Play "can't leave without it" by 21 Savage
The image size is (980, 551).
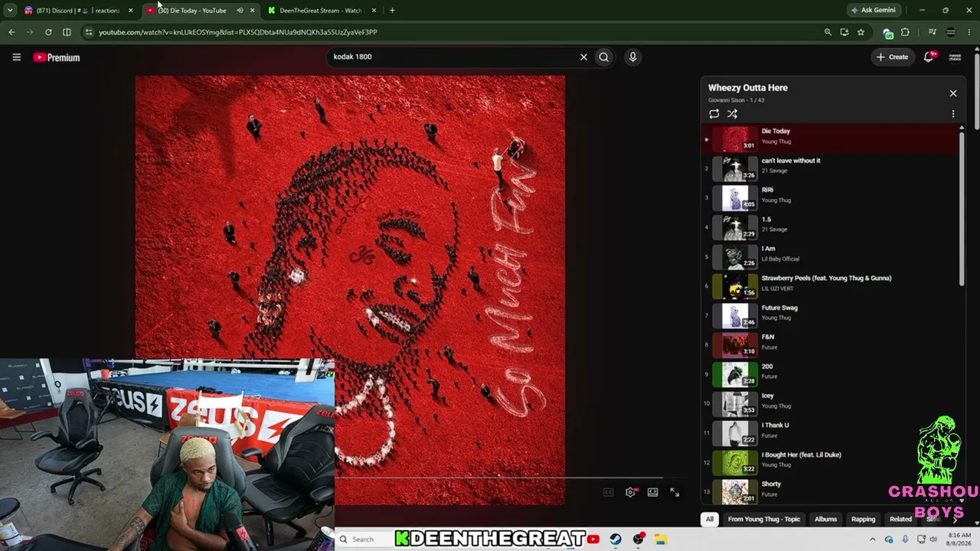(x=831, y=168)
